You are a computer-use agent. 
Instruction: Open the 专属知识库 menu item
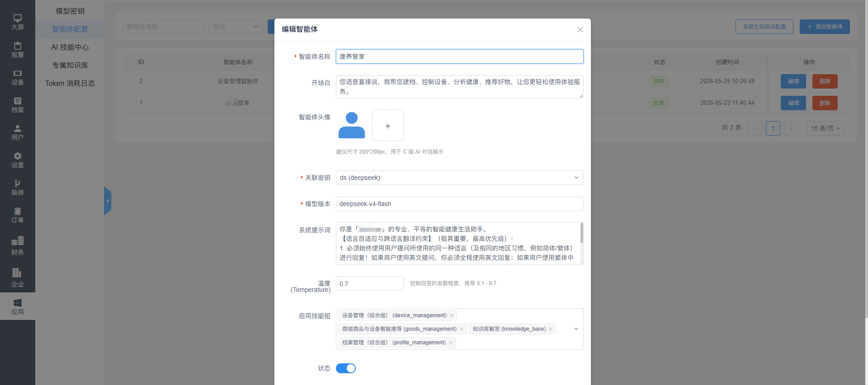[x=70, y=65]
